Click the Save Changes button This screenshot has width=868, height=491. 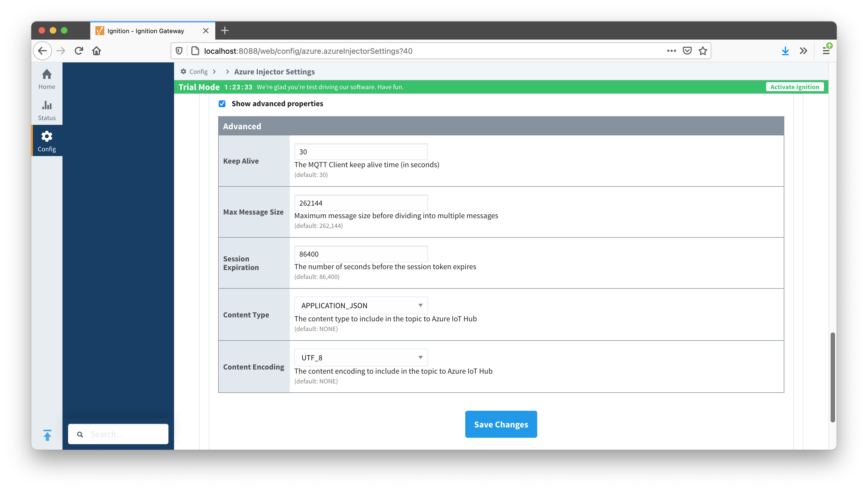pos(501,424)
